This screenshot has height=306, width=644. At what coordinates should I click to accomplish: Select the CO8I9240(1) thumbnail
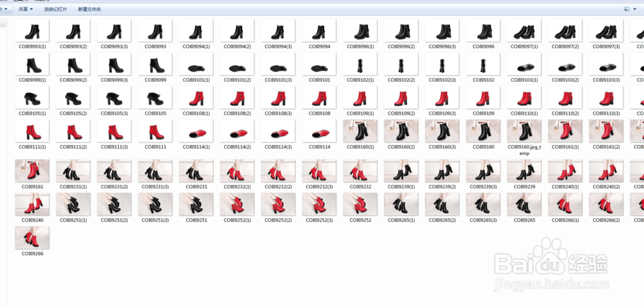[565, 171]
